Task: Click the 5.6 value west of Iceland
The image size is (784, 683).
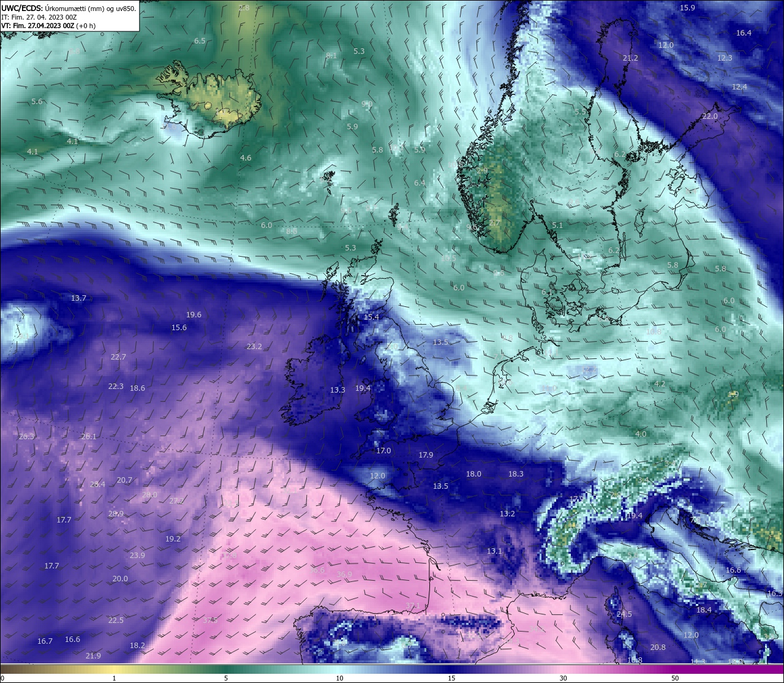Action: (37, 102)
